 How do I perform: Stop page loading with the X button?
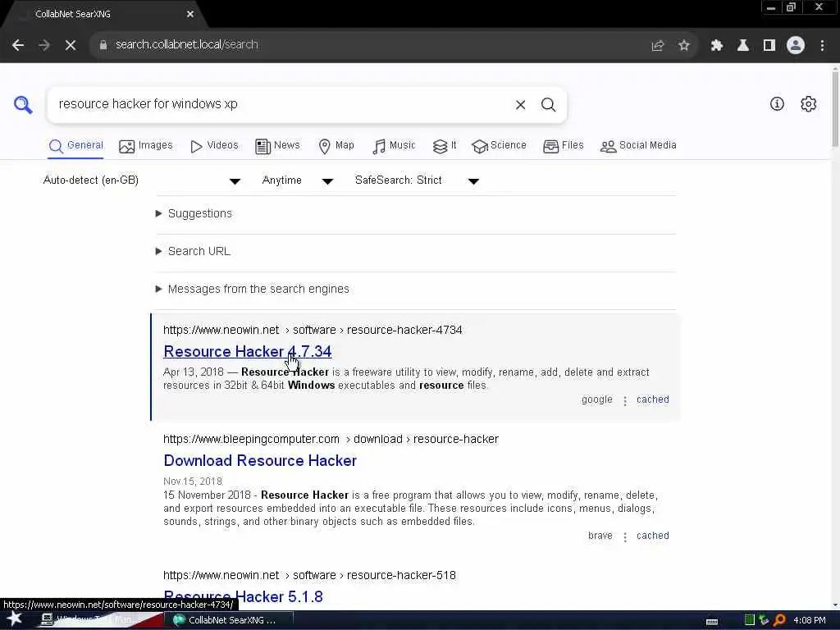pyautogui.click(x=71, y=46)
